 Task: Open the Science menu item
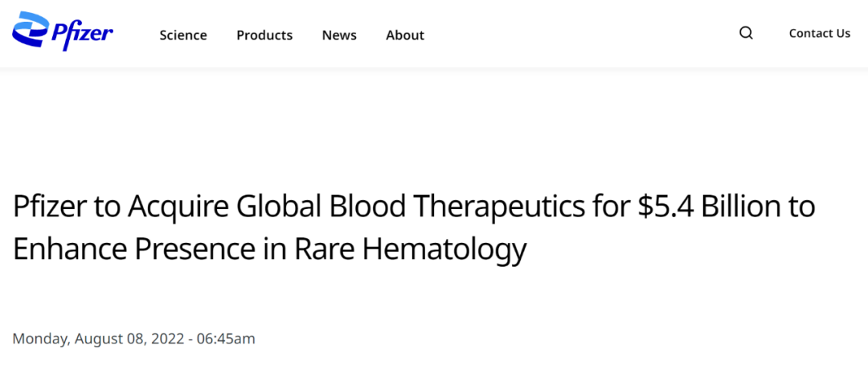[x=183, y=35]
